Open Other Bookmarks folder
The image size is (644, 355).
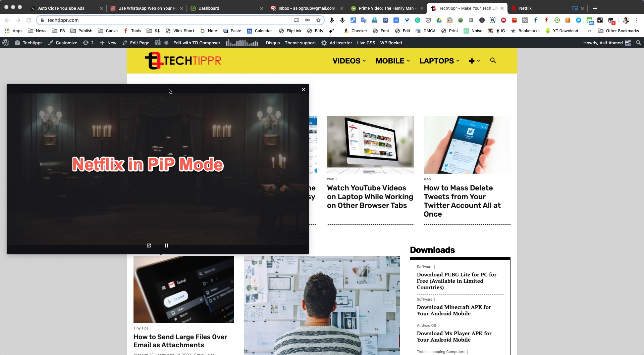click(619, 31)
